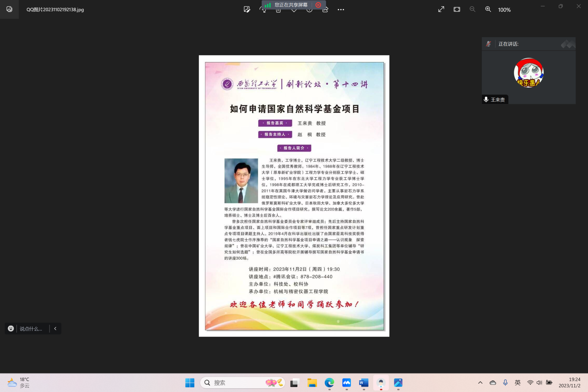Image resolution: width=588 pixels, height=392 pixels.
Task: Open the Windows Start menu
Action: pos(189,383)
